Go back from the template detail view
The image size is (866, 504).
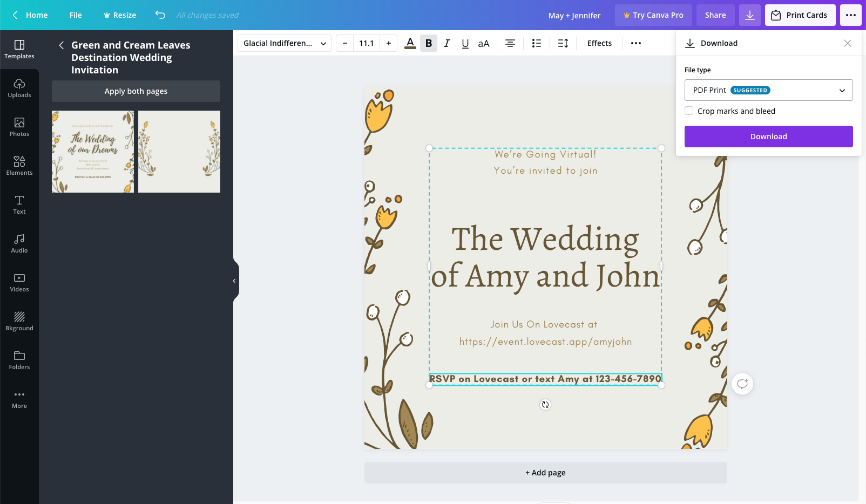pos(61,45)
